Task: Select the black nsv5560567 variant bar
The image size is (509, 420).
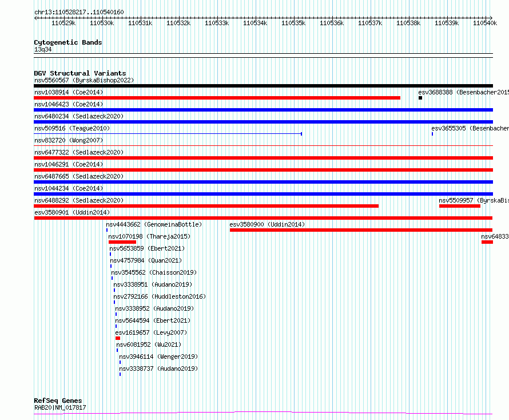Action: tap(263, 86)
